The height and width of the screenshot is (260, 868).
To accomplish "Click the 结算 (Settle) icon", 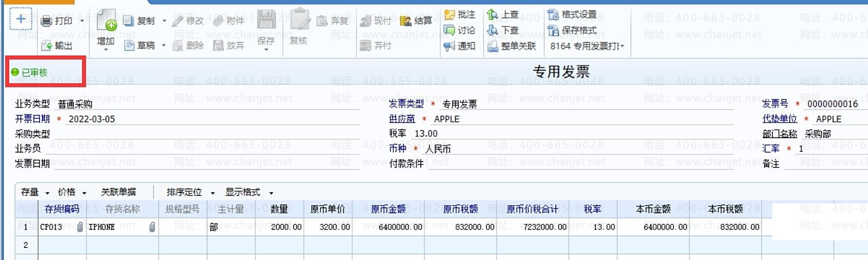I will point(406,21).
